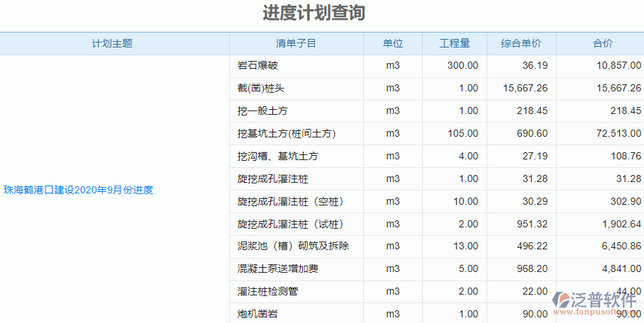
Task: Click the quantity value 300.00
Action: [463, 65]
